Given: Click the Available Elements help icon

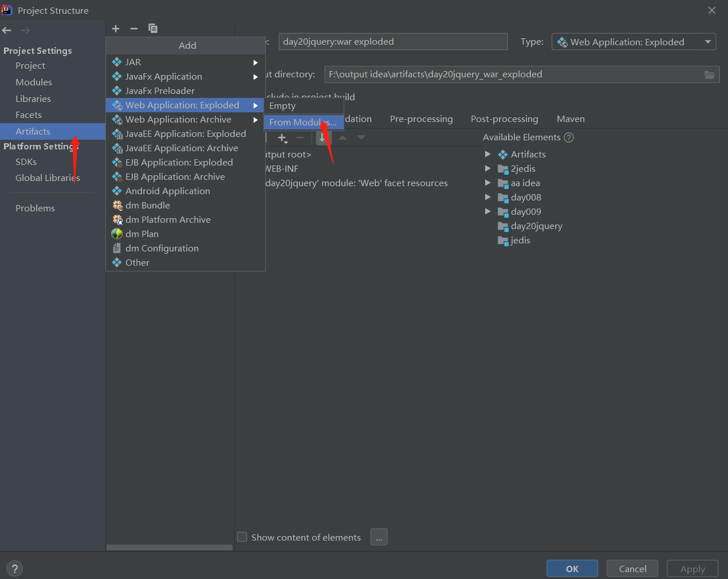Looking at the screenshot, I should [569, 137].
